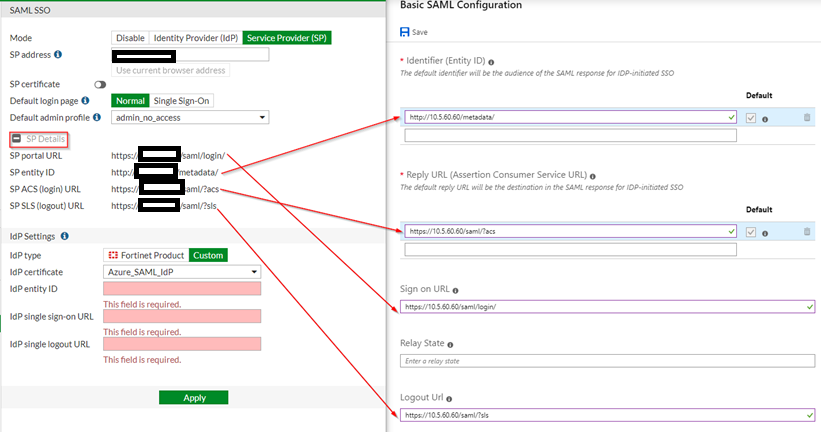821x432 pixels.
Task: Click the Use current browser address button
Action: 171,70
